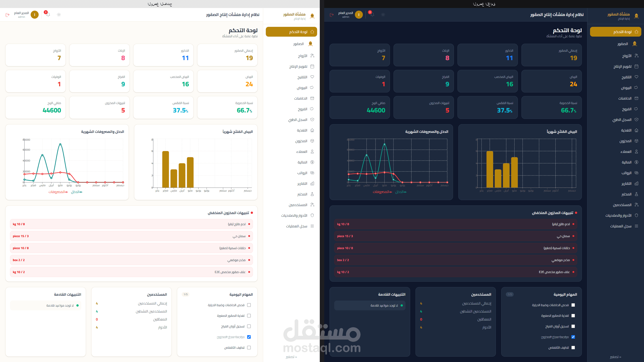Image resolution: width=644 pixels, height=362 pixels.
Task: Uncheck مراجعة سجل المخزون in dark-theme tasks
Action: click(573, 337)
